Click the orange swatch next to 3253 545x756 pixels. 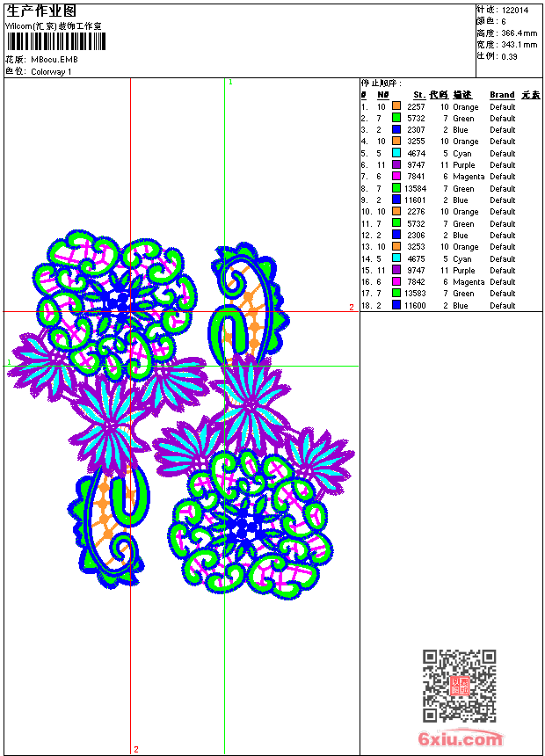click(396, 246)
